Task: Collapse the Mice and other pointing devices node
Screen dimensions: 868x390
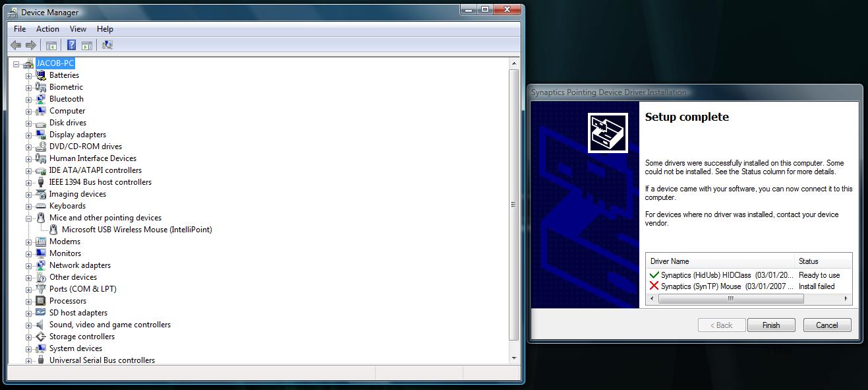Action: (x=29, y=218)
